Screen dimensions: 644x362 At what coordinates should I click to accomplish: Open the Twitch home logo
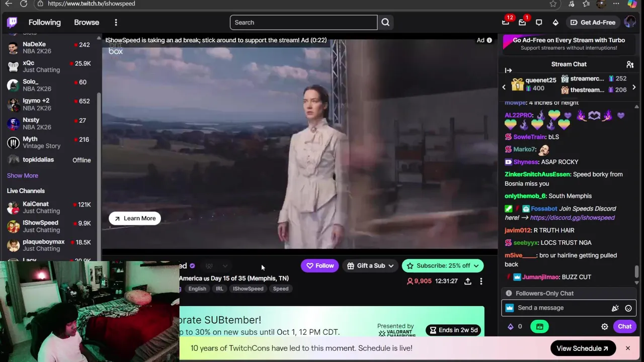12,22
